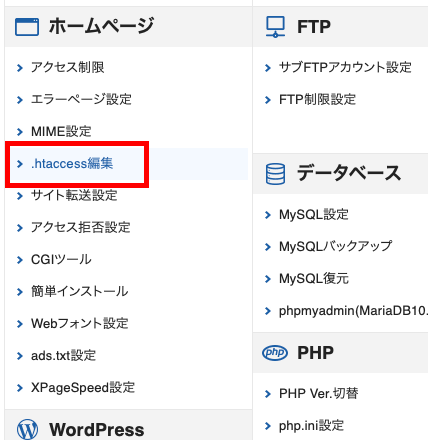Click the データベース database cylinder icon
This screenshot has height=440, width=428.
275,174
